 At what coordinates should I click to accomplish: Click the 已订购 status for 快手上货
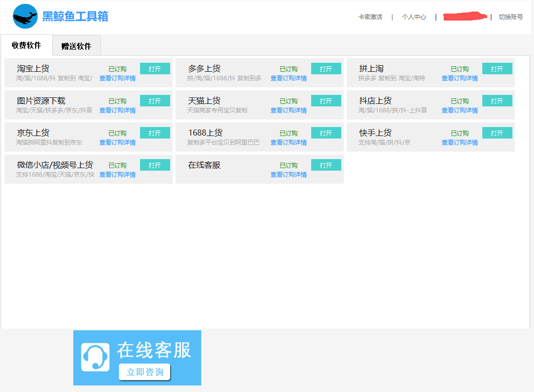(x=460, y=133)
